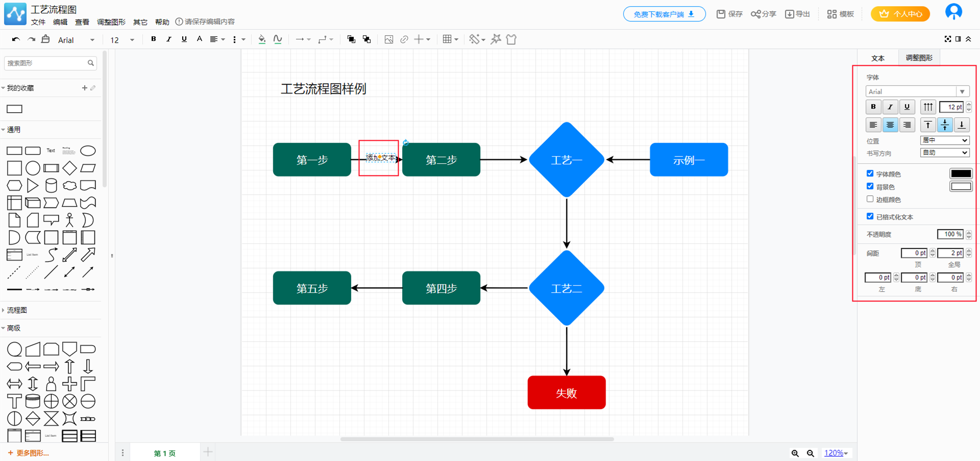Expand the 流程图 shape category

[x=17, y=310]
